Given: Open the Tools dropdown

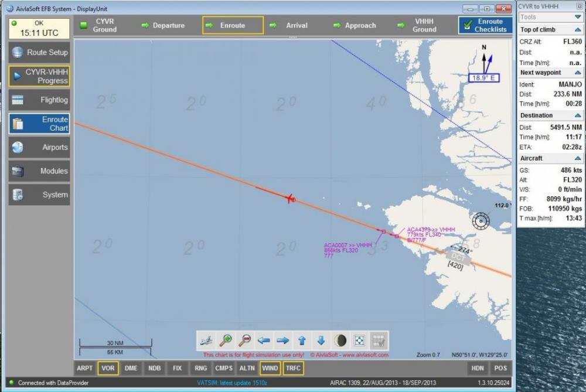Looking at the screenshot, I should pos(551,17).
